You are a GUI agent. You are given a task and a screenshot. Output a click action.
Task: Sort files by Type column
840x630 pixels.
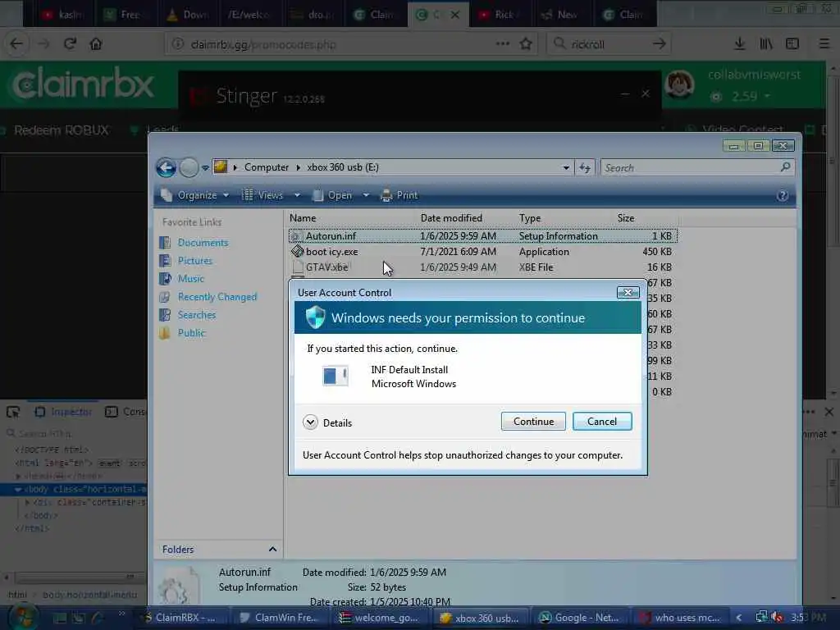530,218
